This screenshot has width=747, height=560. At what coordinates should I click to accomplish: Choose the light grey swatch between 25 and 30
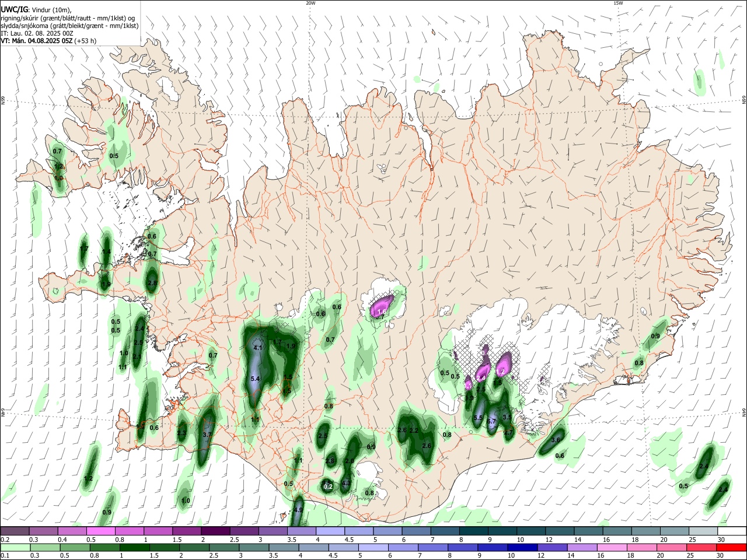click(x=703, y=531)
